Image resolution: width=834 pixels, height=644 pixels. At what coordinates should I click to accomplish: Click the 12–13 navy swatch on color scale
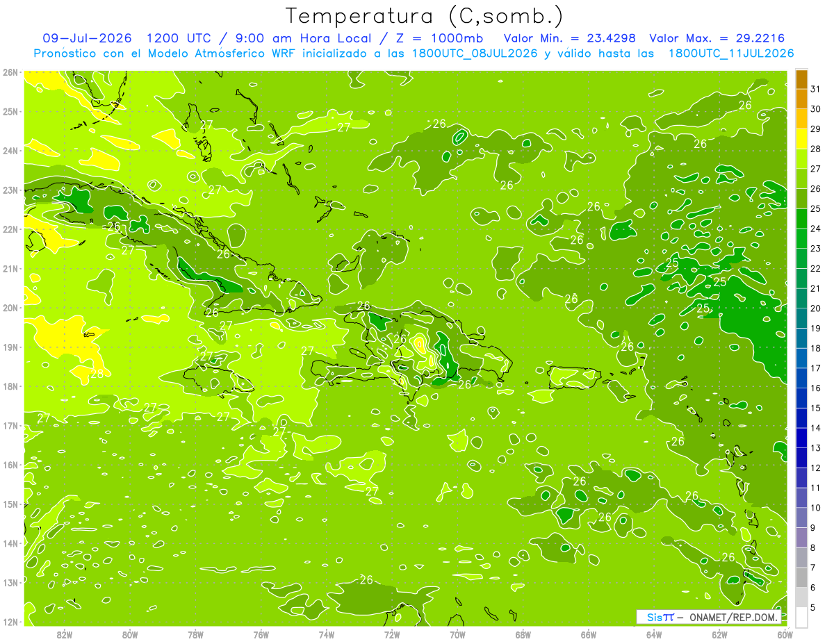tap(801, 458)
